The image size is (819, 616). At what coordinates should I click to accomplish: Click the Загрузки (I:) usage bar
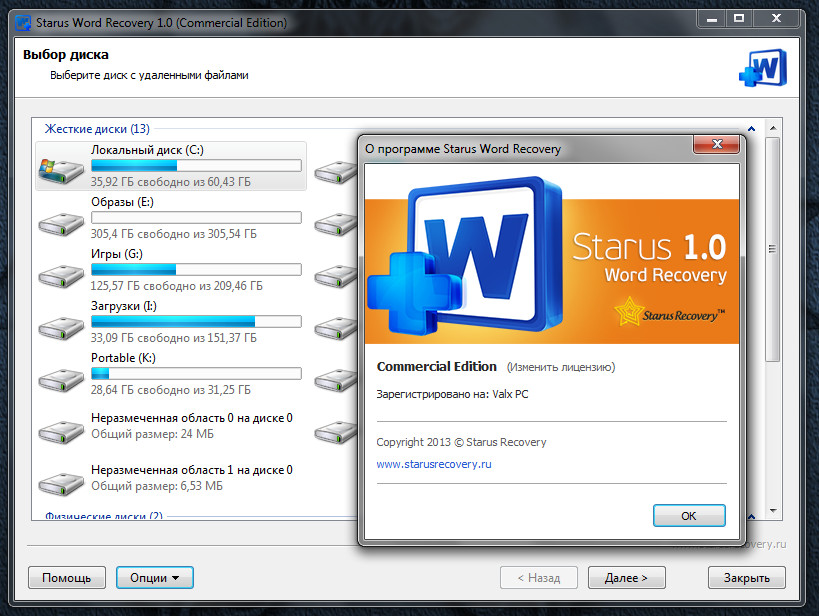(x=196, y=321)
